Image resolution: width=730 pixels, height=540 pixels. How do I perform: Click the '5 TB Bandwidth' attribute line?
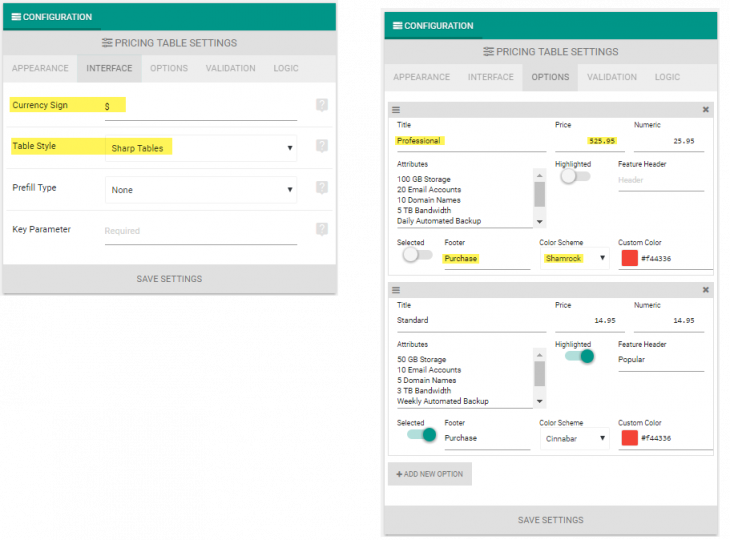[424, 210]
